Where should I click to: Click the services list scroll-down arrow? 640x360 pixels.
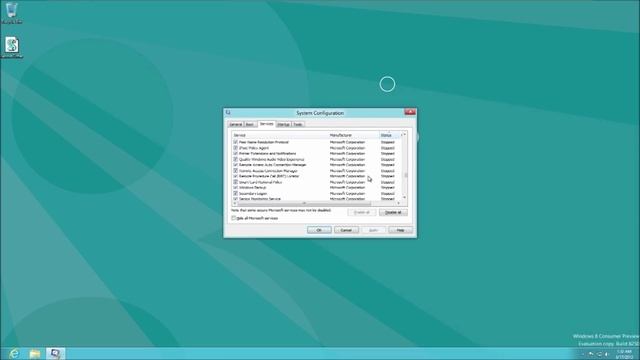404,197
